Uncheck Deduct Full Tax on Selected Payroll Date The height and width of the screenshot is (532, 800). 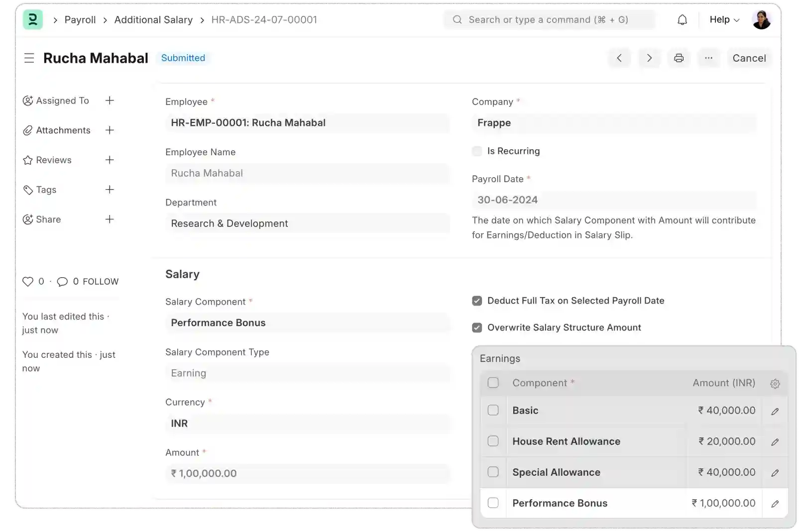pyautogui.click(x=477, y=301)
